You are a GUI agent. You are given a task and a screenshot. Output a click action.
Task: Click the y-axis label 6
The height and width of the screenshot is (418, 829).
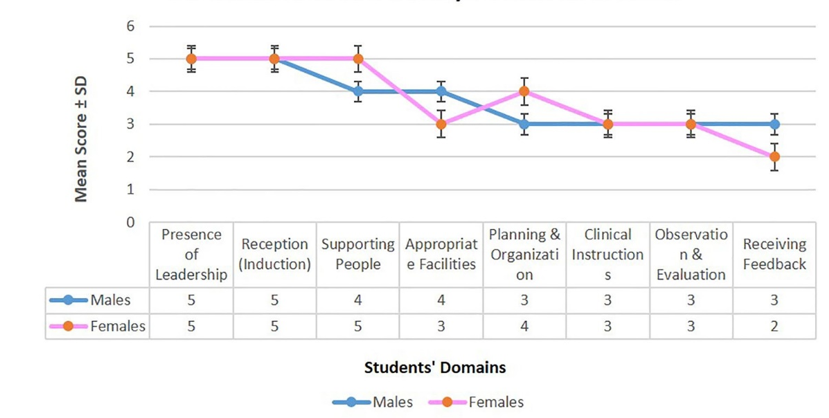pyautogui.click(x=128, y=25)
